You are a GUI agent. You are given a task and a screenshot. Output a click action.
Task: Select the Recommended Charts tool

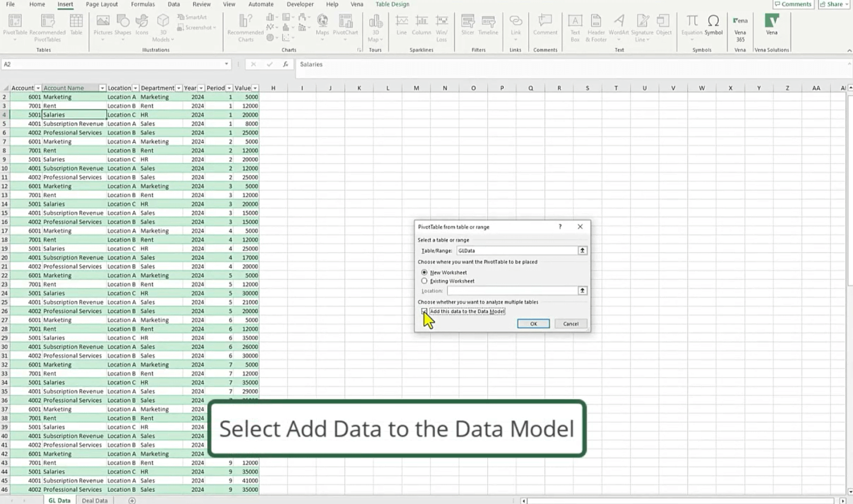click(x=245, y=27)
